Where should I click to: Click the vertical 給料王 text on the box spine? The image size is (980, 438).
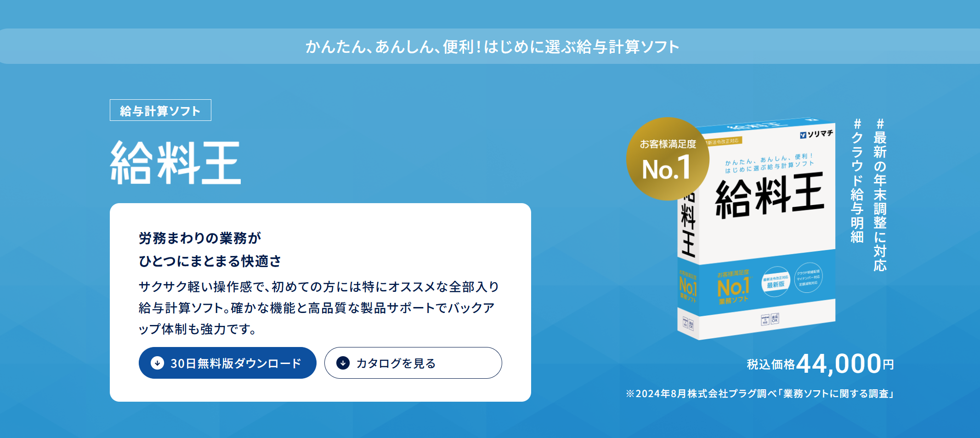tap(688, 223)
